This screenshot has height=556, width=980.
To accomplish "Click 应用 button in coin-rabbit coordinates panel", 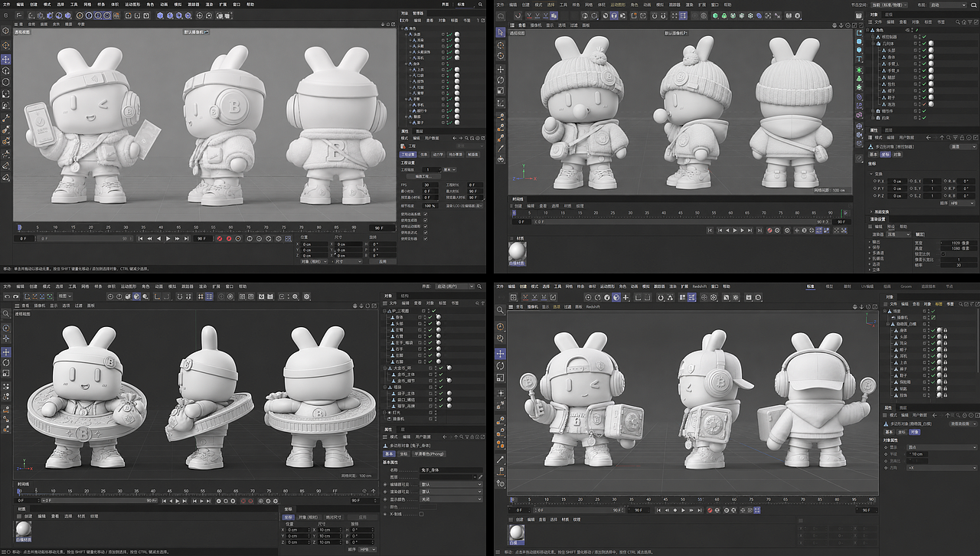I will tap(363, 517).
